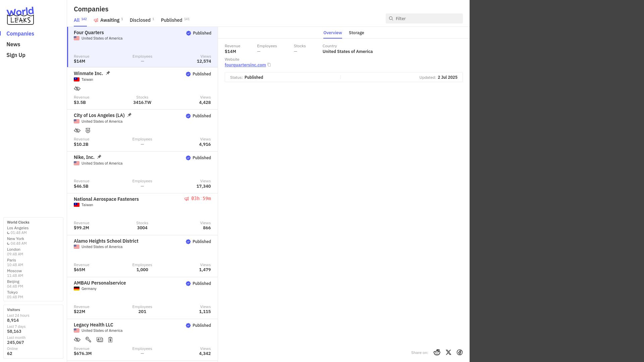Image resolution: width=644 pixels, height=362 pixels.
Task: Click the hidden-eye icon under City of Los Angeles
Action: pos(77,130)
